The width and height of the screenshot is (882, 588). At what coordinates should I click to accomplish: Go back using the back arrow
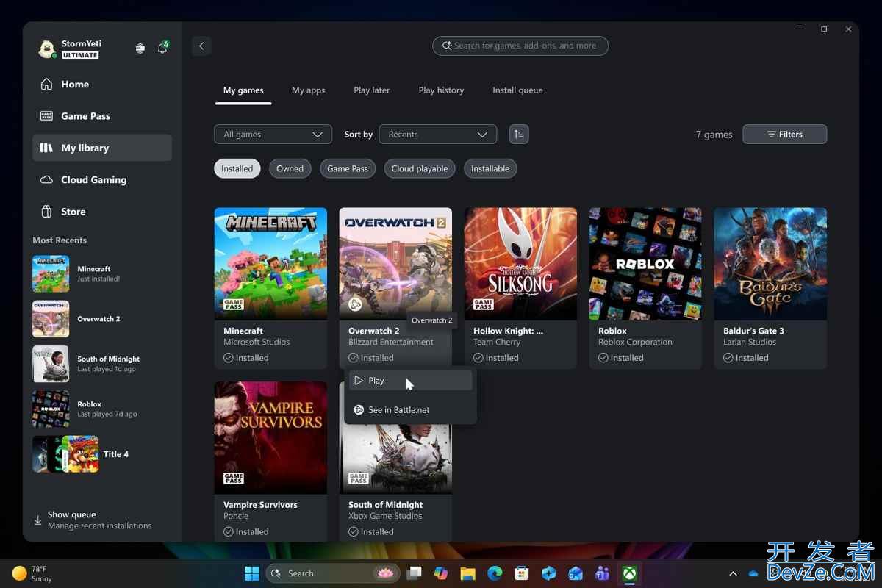coord(201,46)
